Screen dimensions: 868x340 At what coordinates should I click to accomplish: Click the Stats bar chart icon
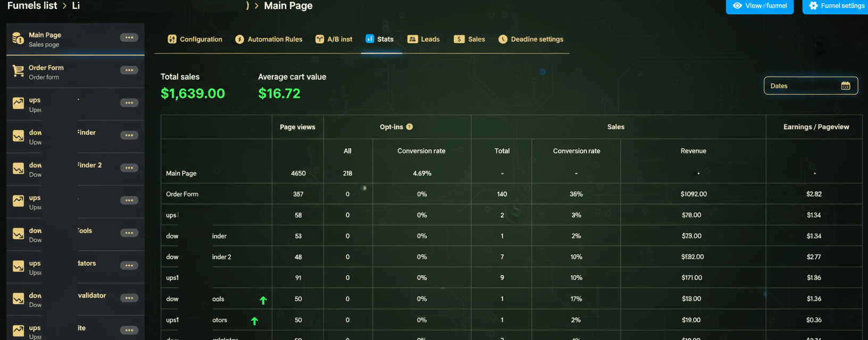tap(370, 39)
